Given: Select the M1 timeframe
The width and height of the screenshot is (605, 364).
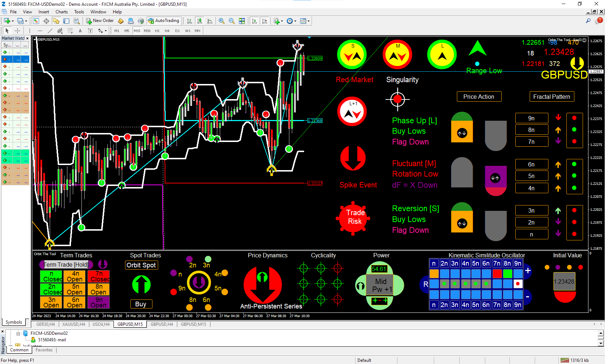Looking at the screenshot, I should (117, 31).
